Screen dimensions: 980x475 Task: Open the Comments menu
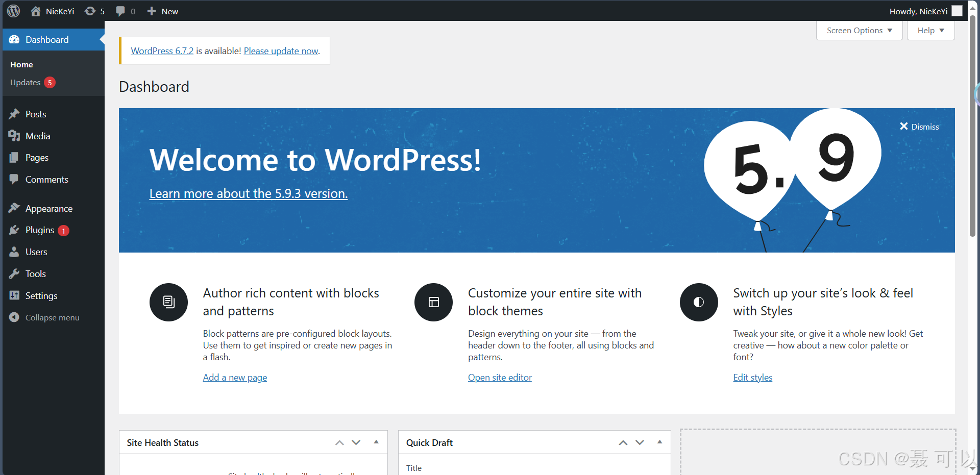54,179
